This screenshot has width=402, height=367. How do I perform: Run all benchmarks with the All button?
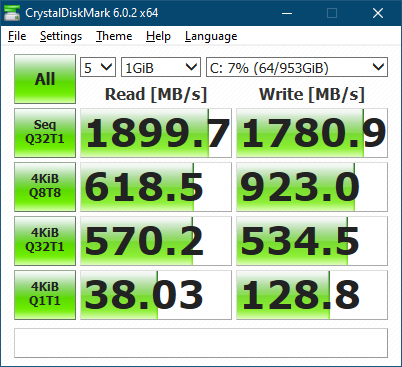(45, 79)
